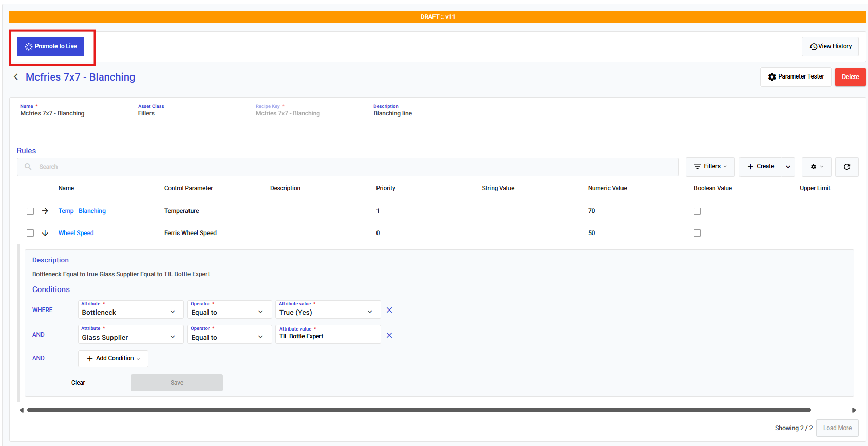Open the table settings gear menu
868x446 pixels.
pos(816,167)
